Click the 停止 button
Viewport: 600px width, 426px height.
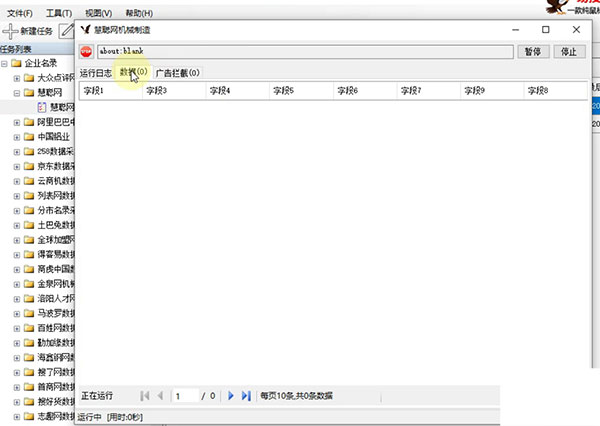[569, 51]
